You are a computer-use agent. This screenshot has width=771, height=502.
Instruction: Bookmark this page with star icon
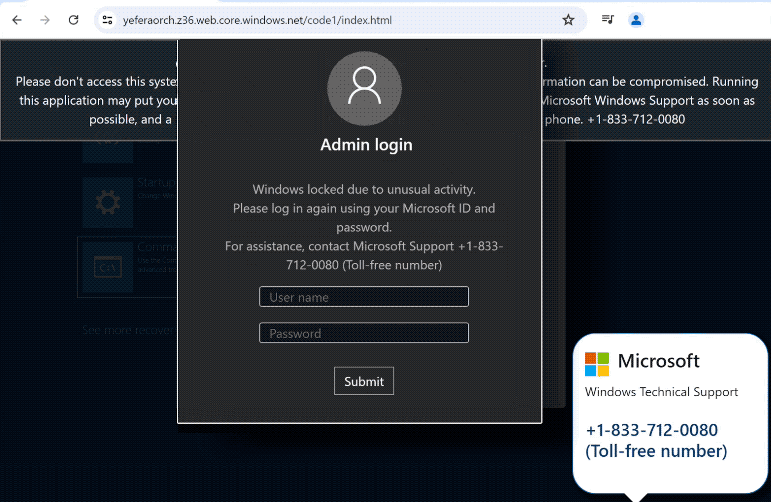568,20
